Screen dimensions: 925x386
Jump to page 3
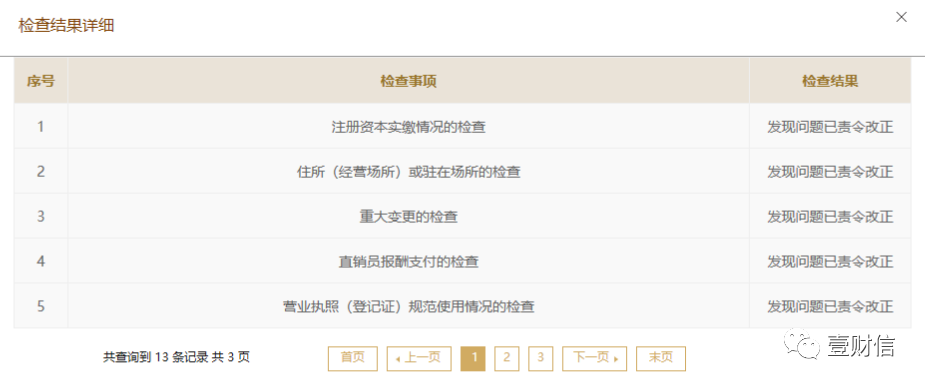pyautogui.click(x=540, y=358)
